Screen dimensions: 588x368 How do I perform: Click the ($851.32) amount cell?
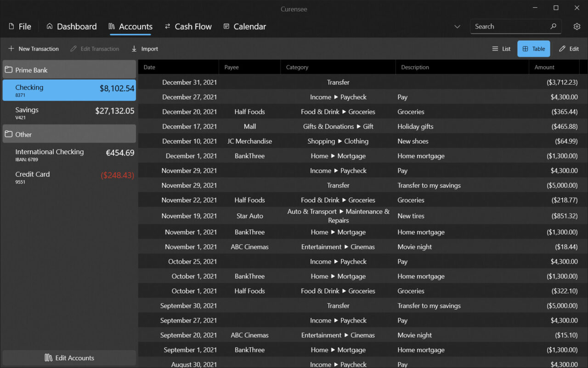(x=565, y=216)
